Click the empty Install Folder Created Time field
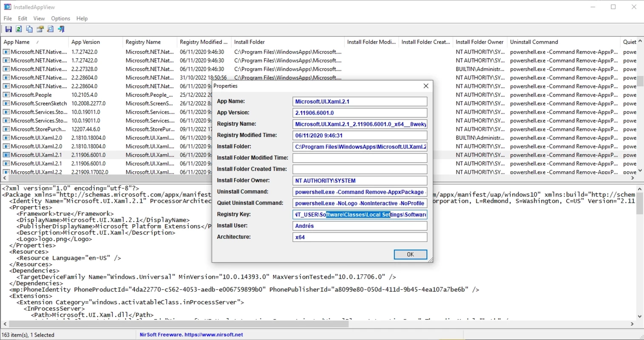 pos(360,169)
